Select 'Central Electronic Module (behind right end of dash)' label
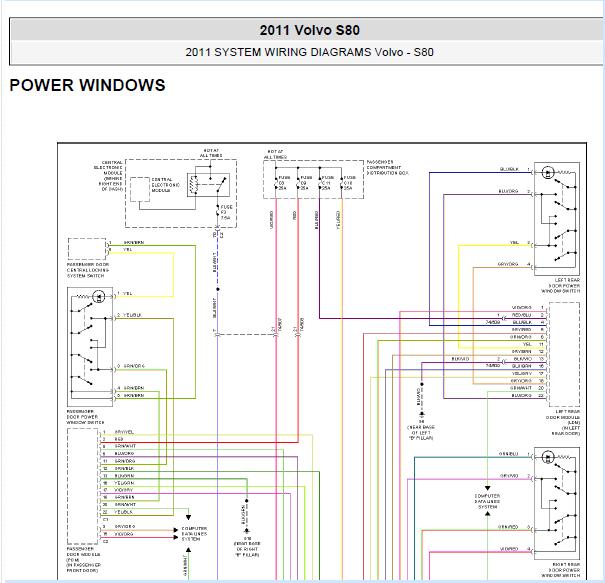 108,176
